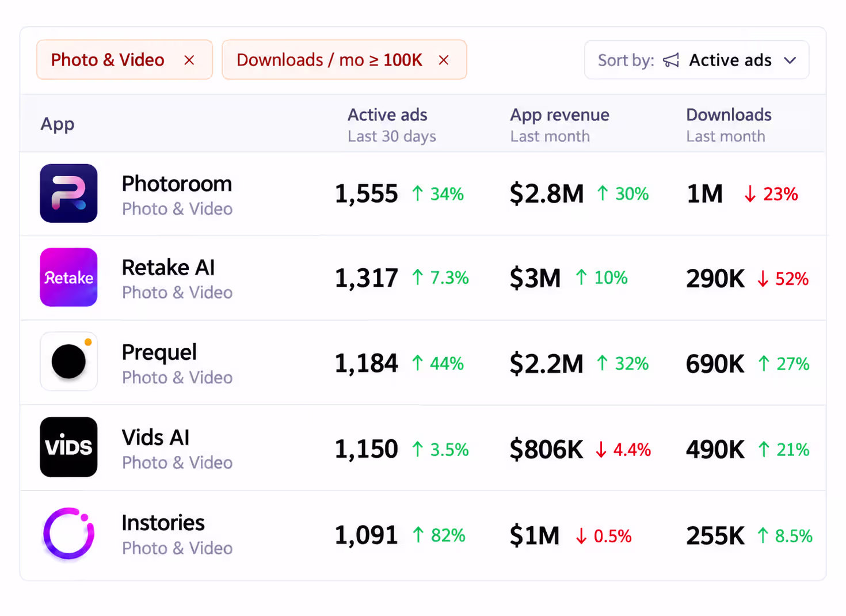Click the 255K downloads value
Viewport: 846px width, 616px height.
715,536
